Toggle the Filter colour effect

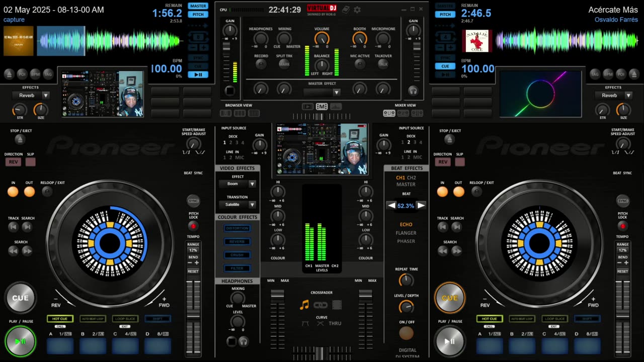coord(237,268)
